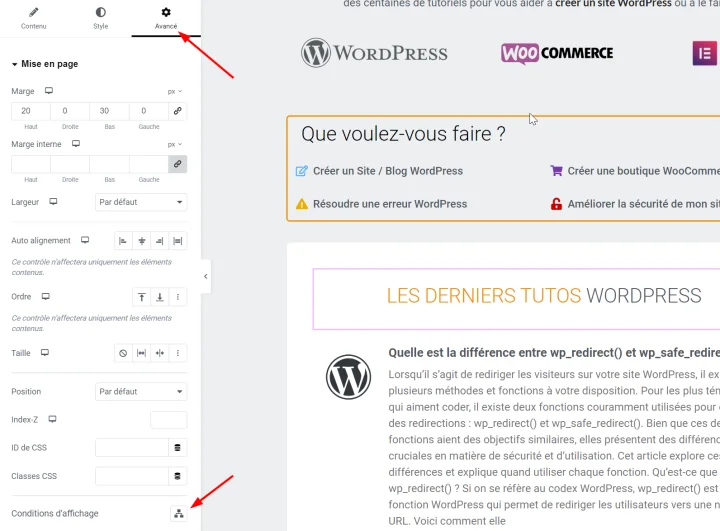Image resolution: width=720 pixels, height=531 pixels.
Task: Open the wp_redirect() vs wp_safe_redirect article title
Action: (x=554, y=353)
